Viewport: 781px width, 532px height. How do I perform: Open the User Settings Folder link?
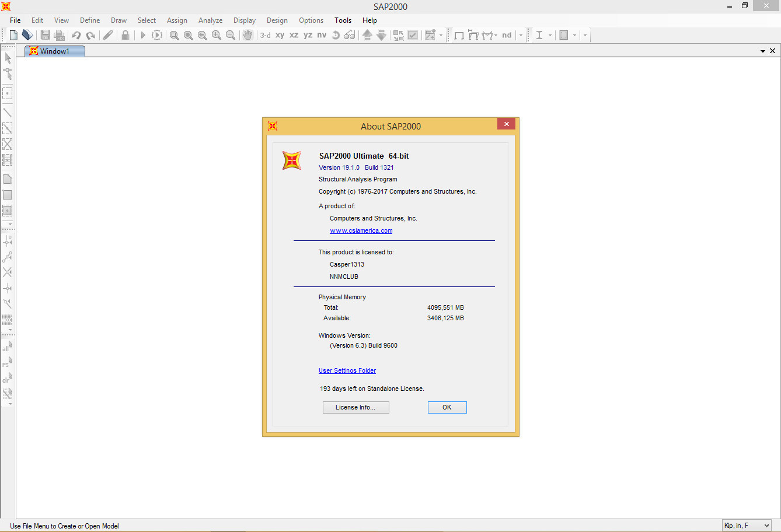[x=347, y=370]
